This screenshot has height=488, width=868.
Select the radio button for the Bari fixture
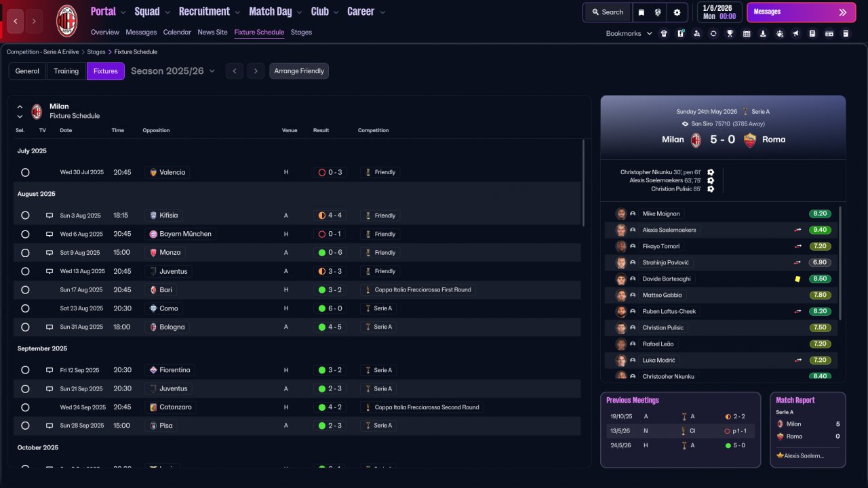(25, 290)
